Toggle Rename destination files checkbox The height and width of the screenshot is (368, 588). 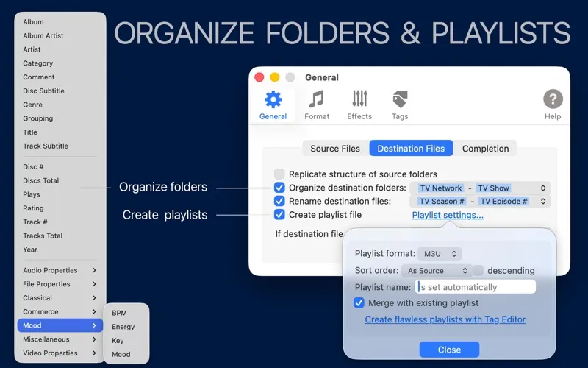279,201
